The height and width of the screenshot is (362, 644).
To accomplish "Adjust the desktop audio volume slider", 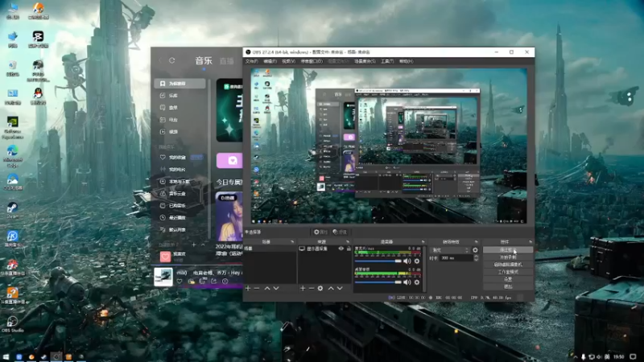I will pyautogui.click(x=378, y=282).
